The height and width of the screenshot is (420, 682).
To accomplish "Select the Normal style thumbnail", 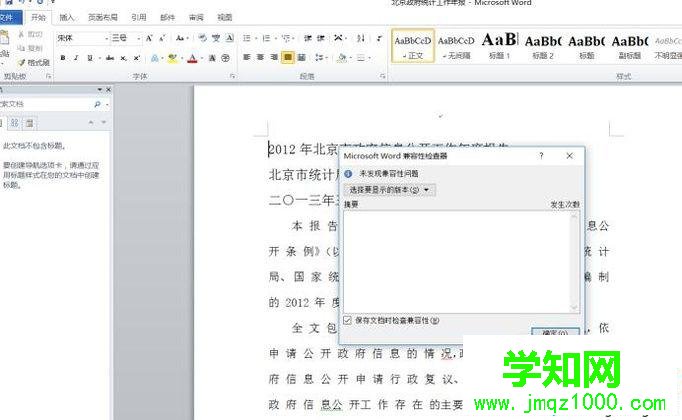I will point(413,46).
